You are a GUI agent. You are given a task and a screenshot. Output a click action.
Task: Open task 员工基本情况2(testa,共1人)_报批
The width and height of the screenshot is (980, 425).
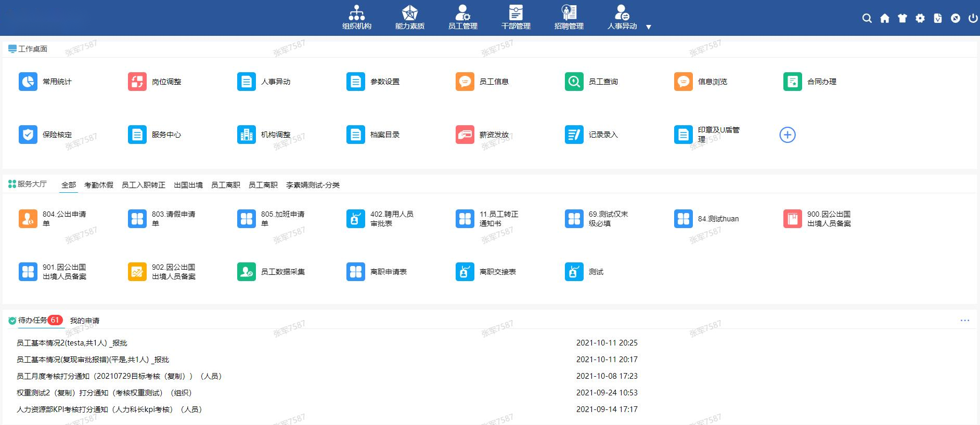click(72, 343)
